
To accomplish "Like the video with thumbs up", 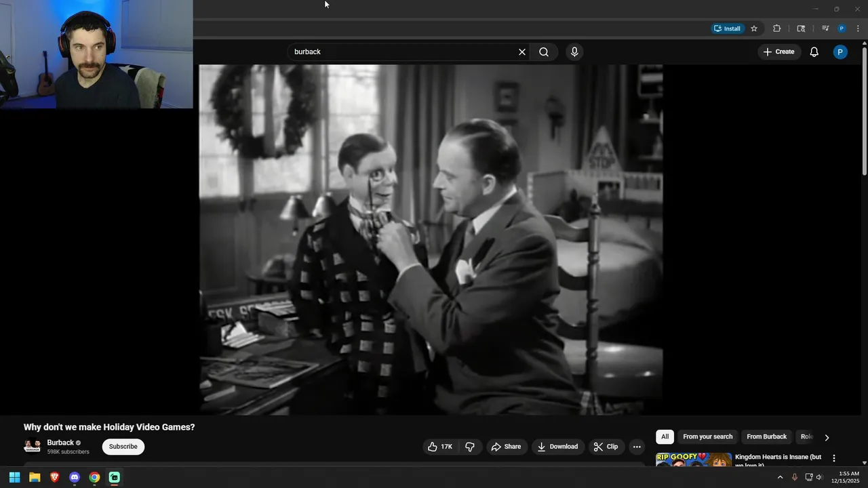I will 440,447.
